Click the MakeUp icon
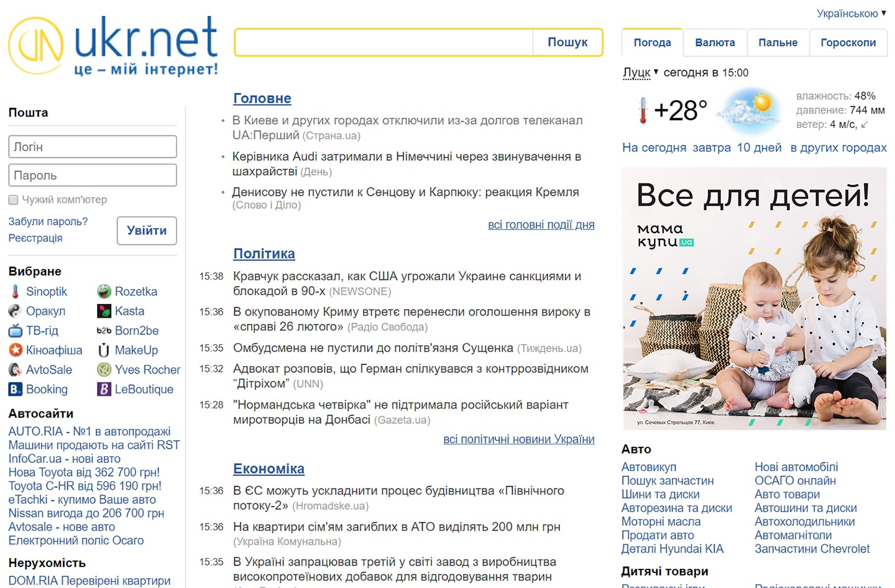Viewport: 895px width, 588px height. tap(104, 350)
